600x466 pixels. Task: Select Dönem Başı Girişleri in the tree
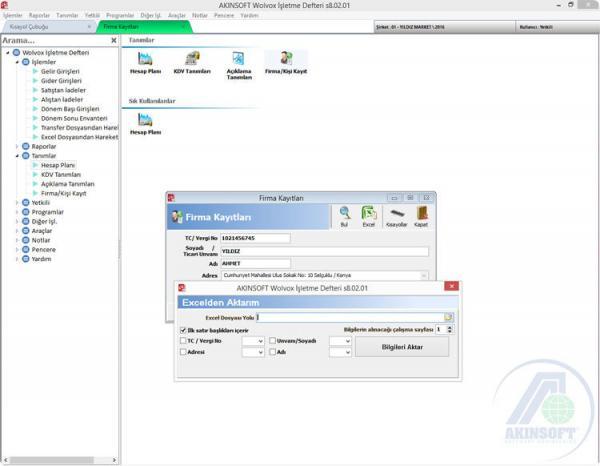[70, 109]
